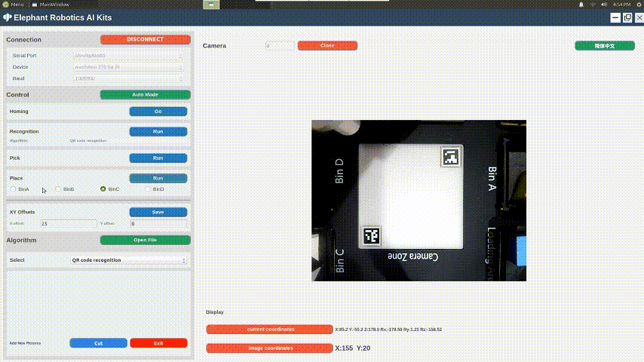This screenshot has height=362, width=644.
Task: Close the camera with Close button
Action: [327, 45]
